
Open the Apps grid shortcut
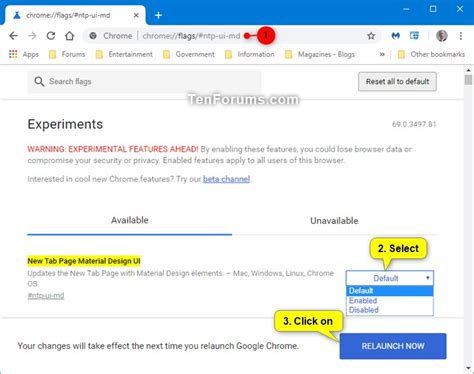coord(24,54)
